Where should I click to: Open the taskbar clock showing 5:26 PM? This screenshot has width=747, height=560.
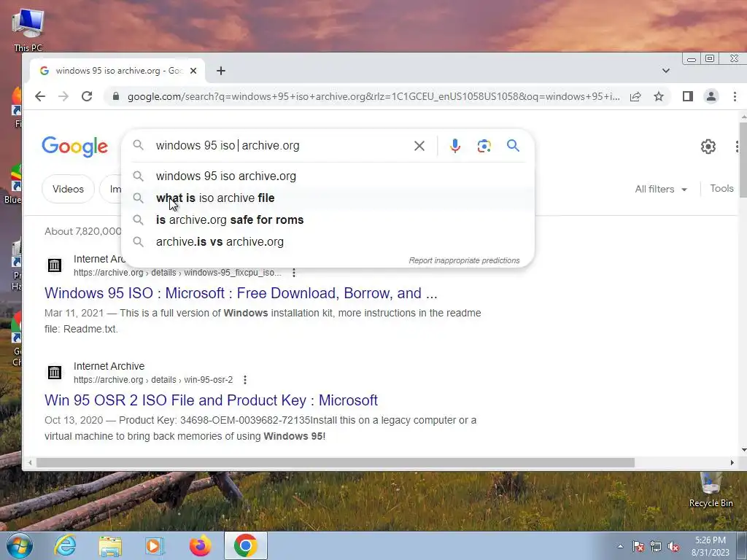coord(711,546)
